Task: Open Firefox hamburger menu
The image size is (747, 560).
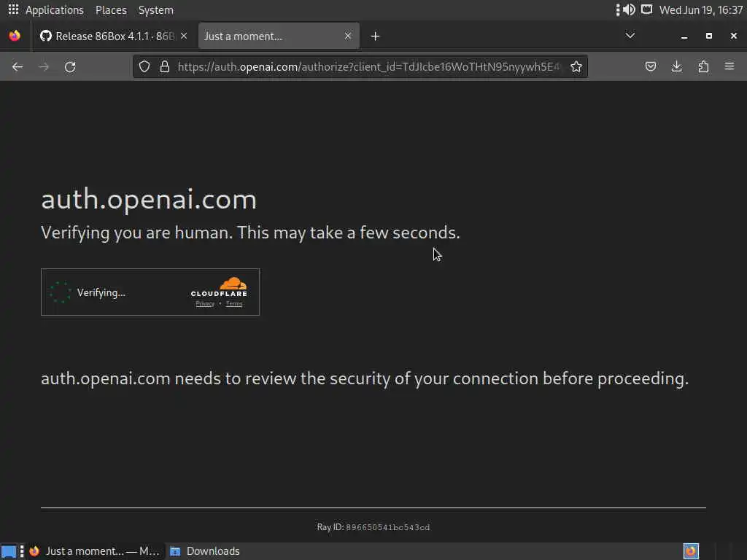Action: [x=729, y=66]
